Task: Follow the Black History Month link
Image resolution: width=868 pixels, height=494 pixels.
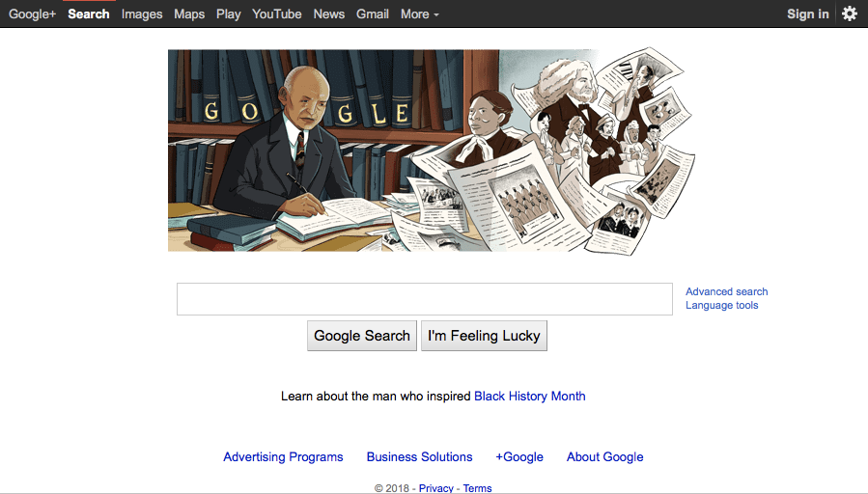Action: point(530,397)
